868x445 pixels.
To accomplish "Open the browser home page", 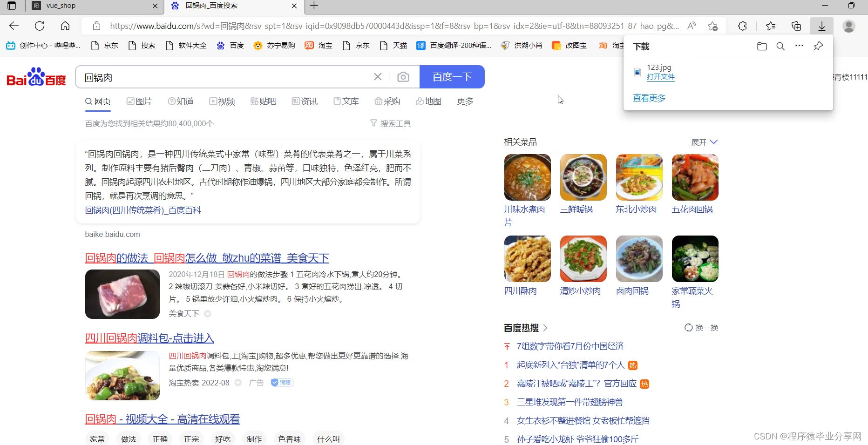I will coord(65,26).
